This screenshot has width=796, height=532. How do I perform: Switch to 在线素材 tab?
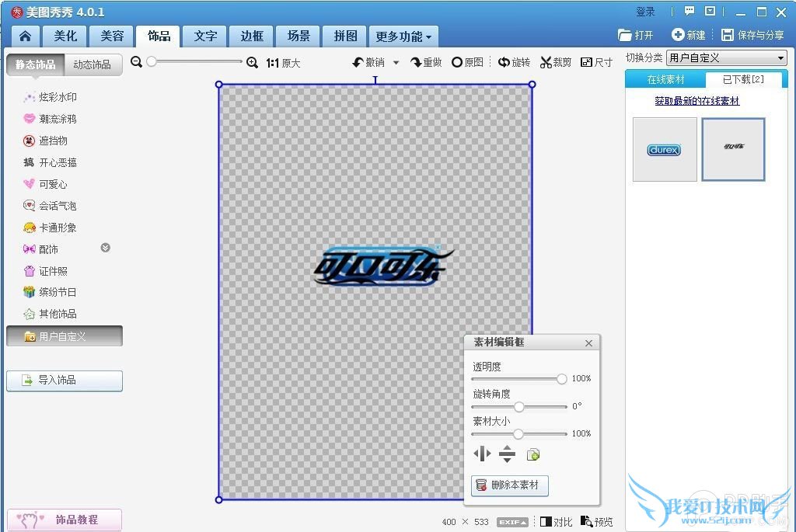pyautogui.click(x=665, y=80)
